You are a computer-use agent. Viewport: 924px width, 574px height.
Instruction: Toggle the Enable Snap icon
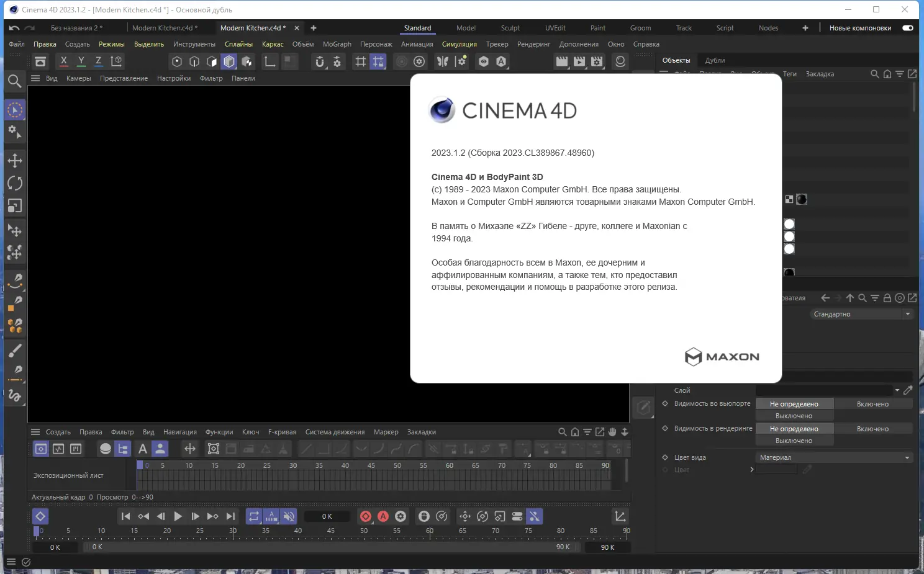pyautogui.click(x=320, y=61)
